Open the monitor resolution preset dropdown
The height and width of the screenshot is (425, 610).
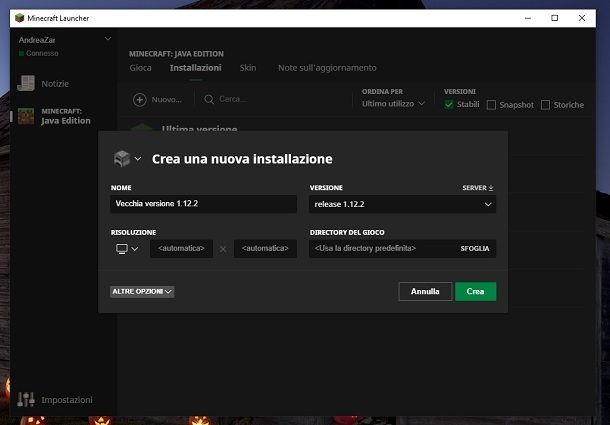click(127, 249)
